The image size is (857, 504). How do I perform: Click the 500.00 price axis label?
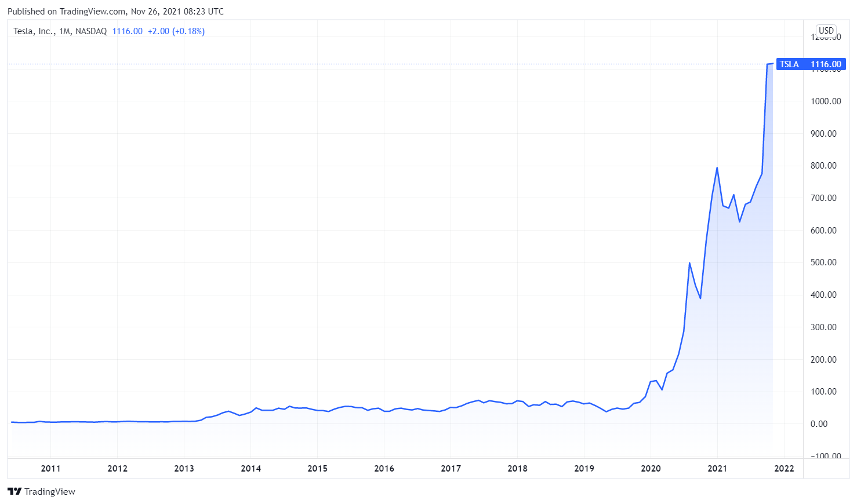[x=824, y=262]
